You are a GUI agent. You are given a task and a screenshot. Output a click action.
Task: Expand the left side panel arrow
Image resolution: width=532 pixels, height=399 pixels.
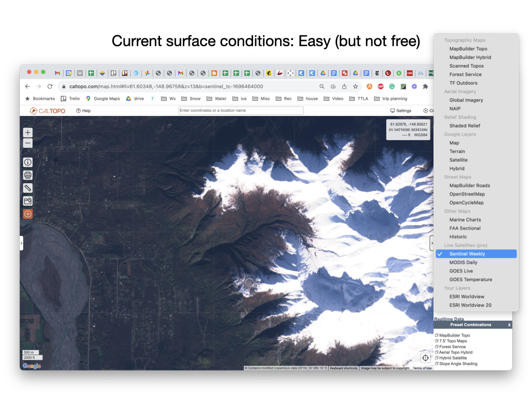(x=21, y=243)
